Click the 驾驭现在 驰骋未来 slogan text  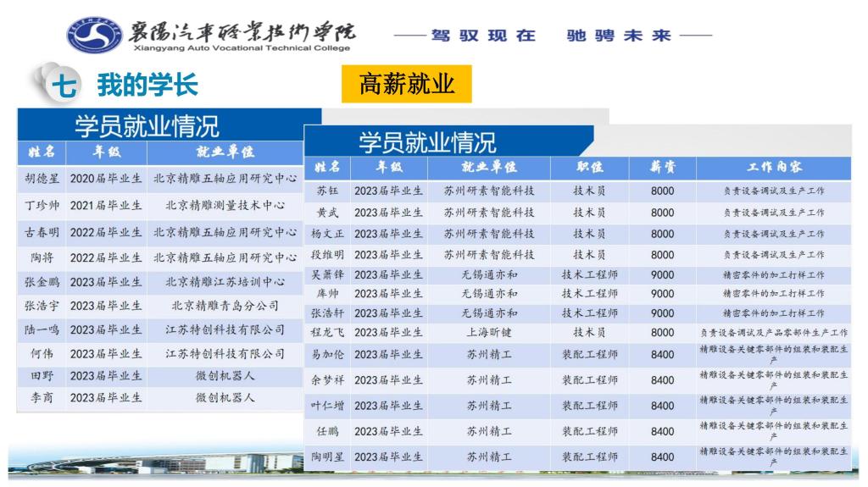click(x=554, y=36)
